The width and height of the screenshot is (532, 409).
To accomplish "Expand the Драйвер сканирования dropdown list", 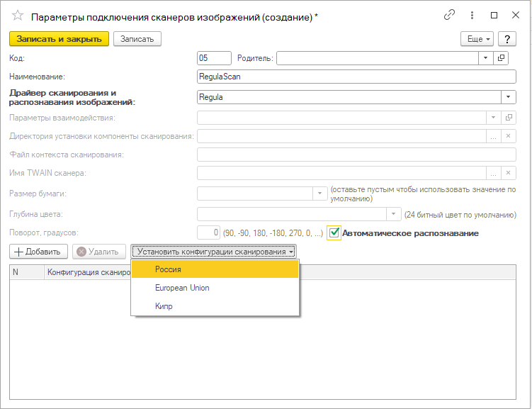I will pos(508,97).
